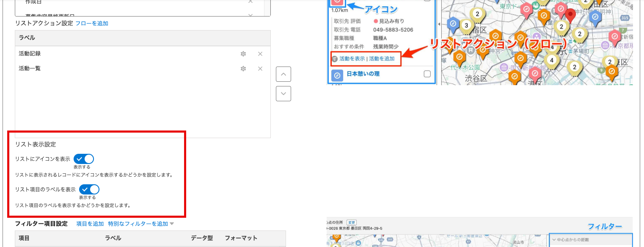Image resolution: width=644 pixels, height=247 pixels.
Task: Delete the 活動記録 list action
Action: point(260,54)
